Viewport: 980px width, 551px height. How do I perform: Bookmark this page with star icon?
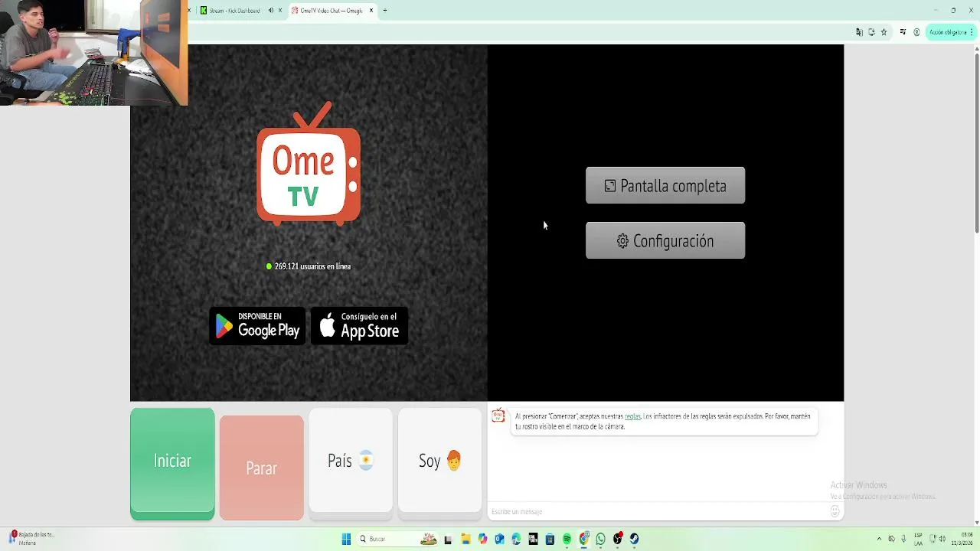coord(884,32)
